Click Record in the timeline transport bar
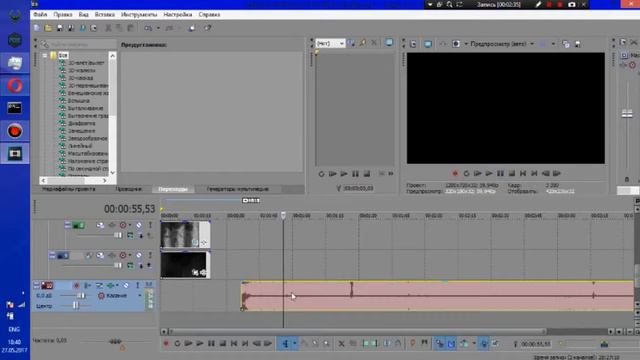 click(166, 344)
